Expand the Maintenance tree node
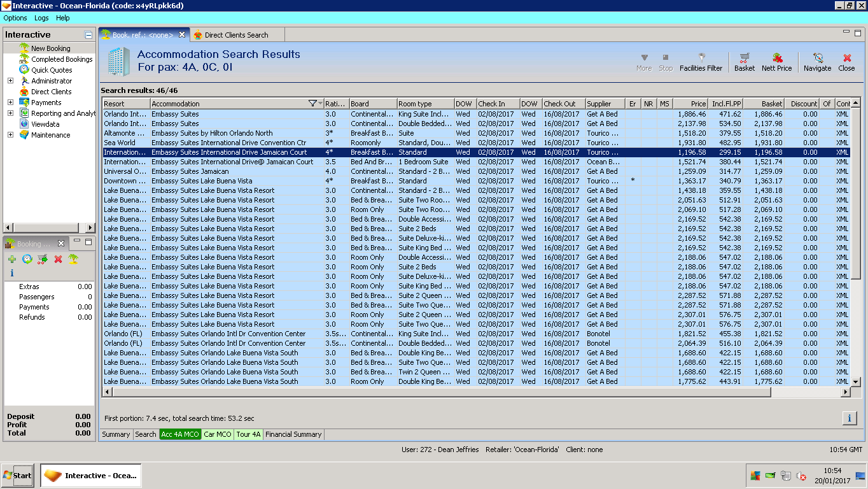Viewport: 868px width, 489px height. tap(10, 135)
